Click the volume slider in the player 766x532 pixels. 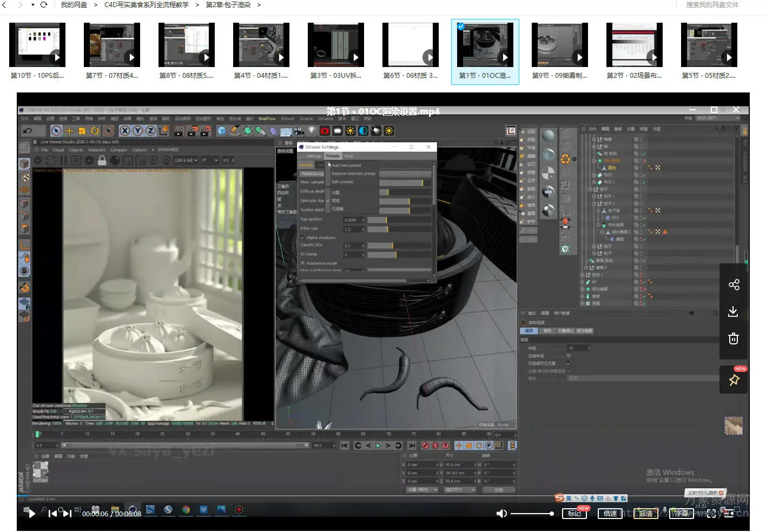pos(531,514)
